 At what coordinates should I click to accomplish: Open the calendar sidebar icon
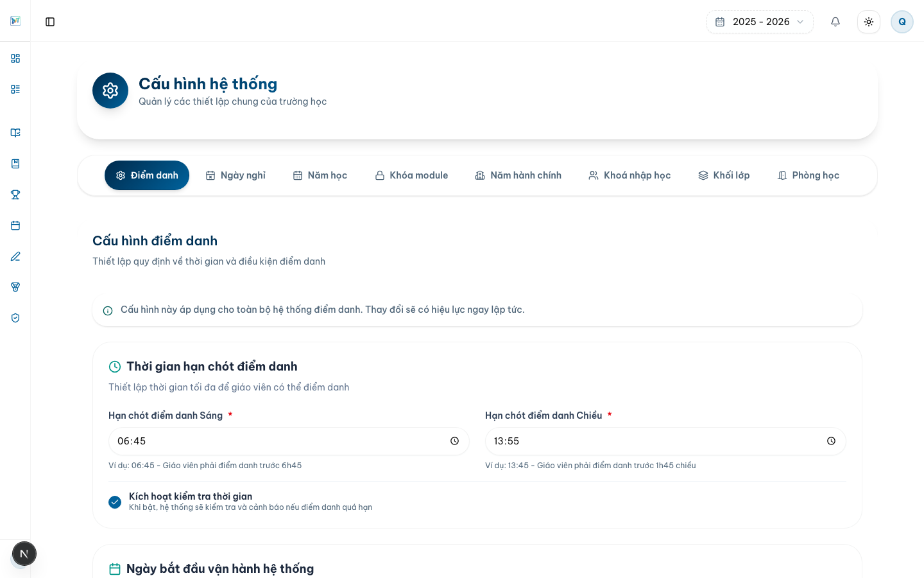15,225
